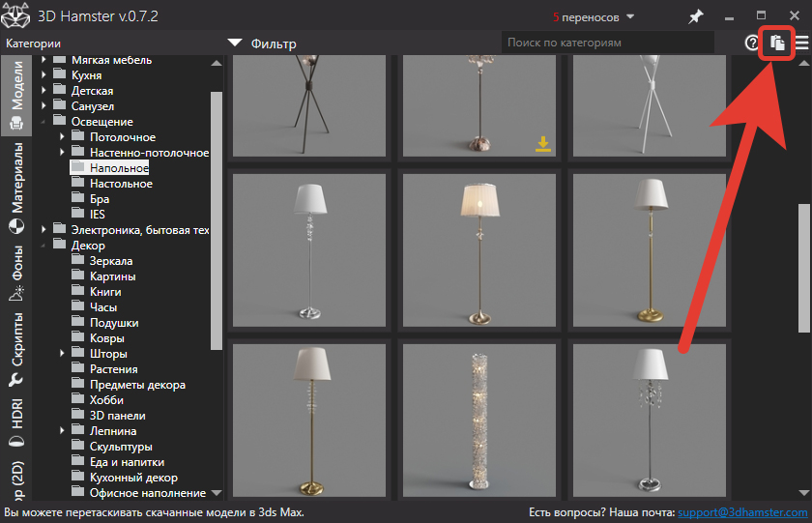This screenshot has width=812, height=523.
Task: Open the clipboard paste icon in toolbar
Action: click(x=777, y=43)
